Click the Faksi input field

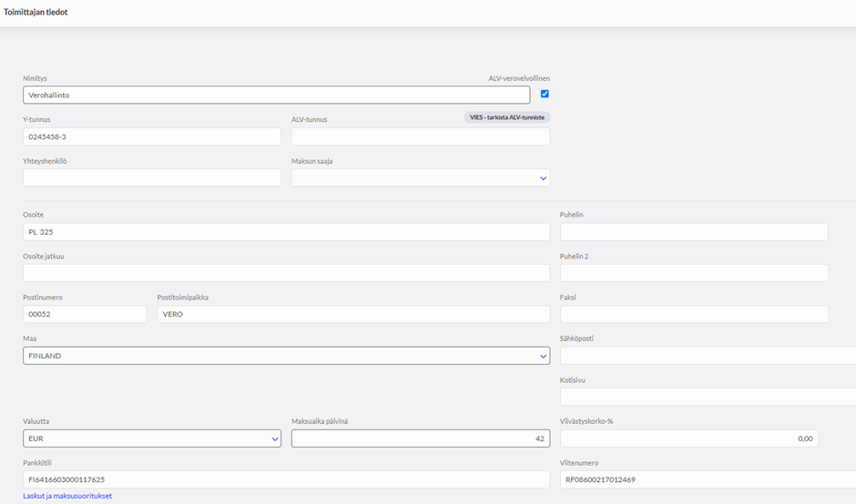pos(694,314)
